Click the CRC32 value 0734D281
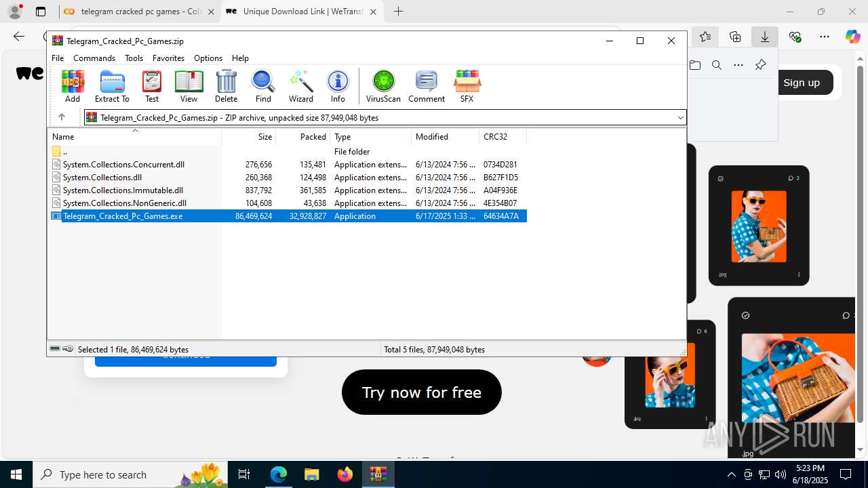The image size is (868, 488). pos(500,165)
